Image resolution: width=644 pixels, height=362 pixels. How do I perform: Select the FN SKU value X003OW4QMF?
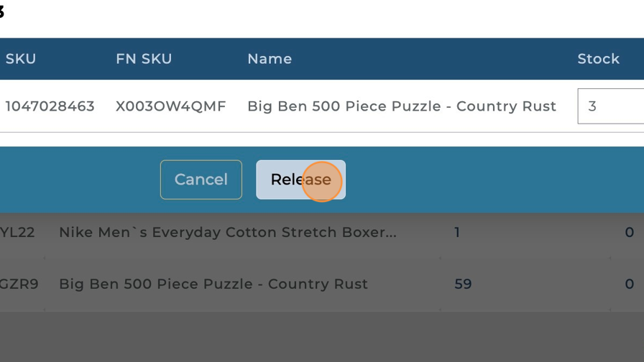171,106
